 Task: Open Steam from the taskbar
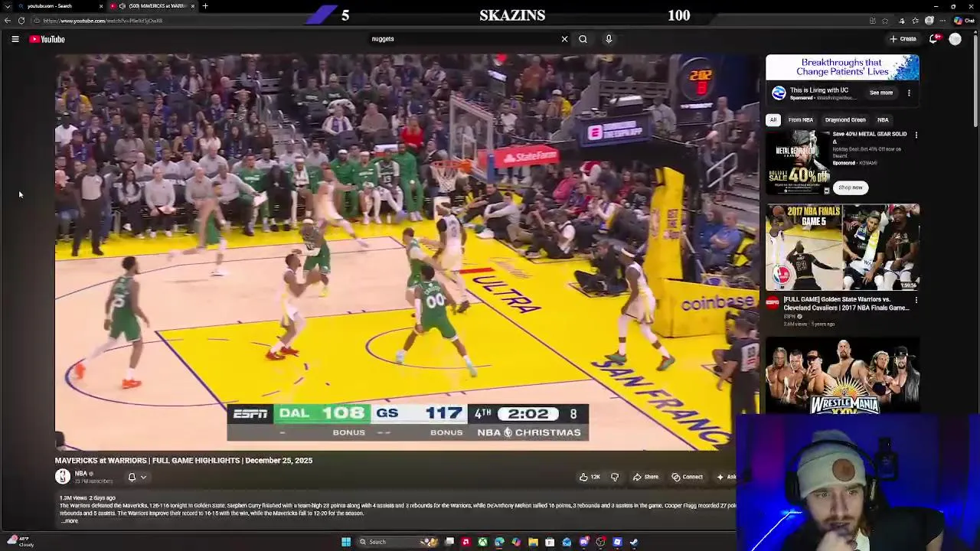coord(634,542)
